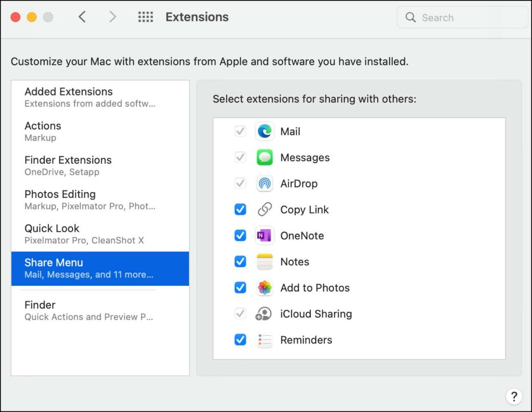Click the green Messages app icon
Viewport: 532px width, 412px height.
pos(264,157)
